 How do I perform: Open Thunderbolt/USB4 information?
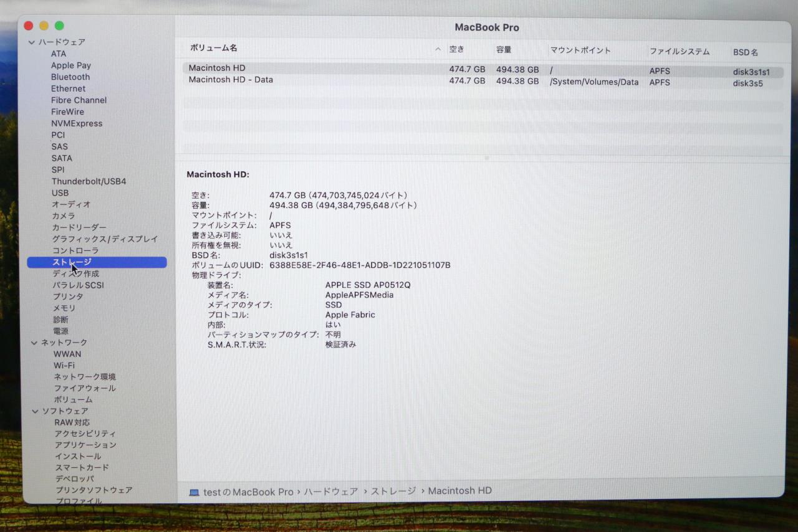click(89, 181)
